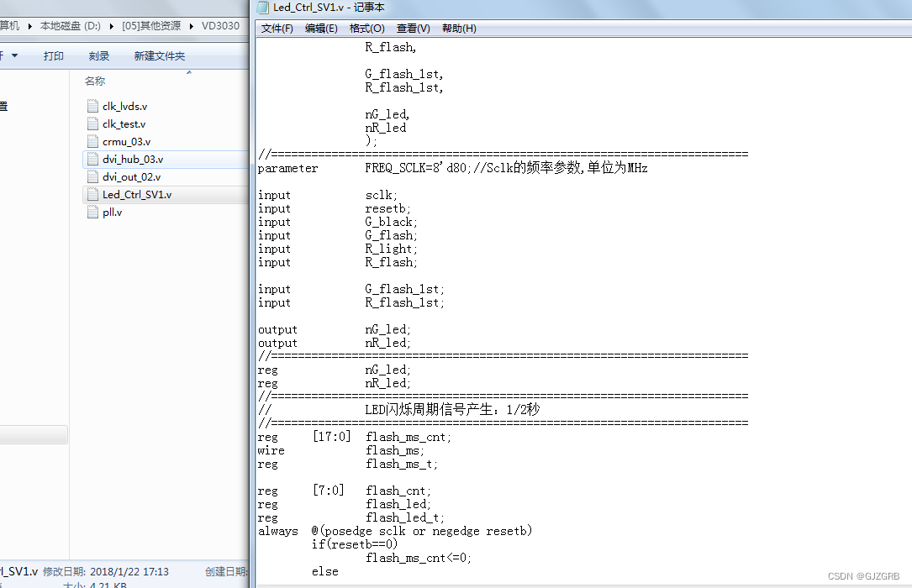Image resolution: width=912 pixels, height=588 pixels.
Task: Select the pll.v file icon
Action: coord(92,212)
